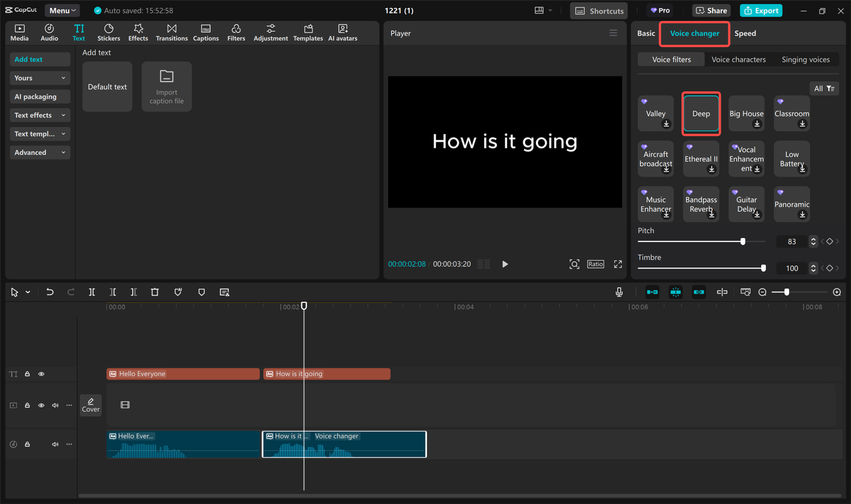
Task: Click the Delete clip trash icon
Action: (155, 292)
